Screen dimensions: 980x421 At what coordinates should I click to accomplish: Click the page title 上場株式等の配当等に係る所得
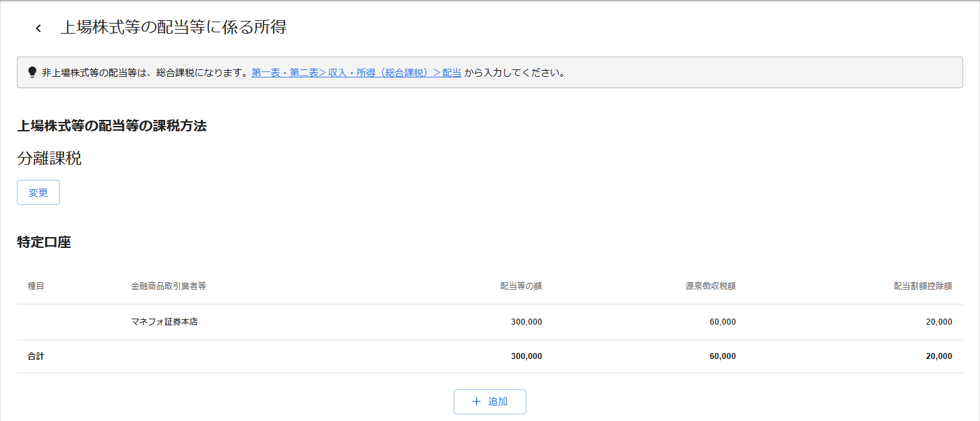[x=173, y=28]
